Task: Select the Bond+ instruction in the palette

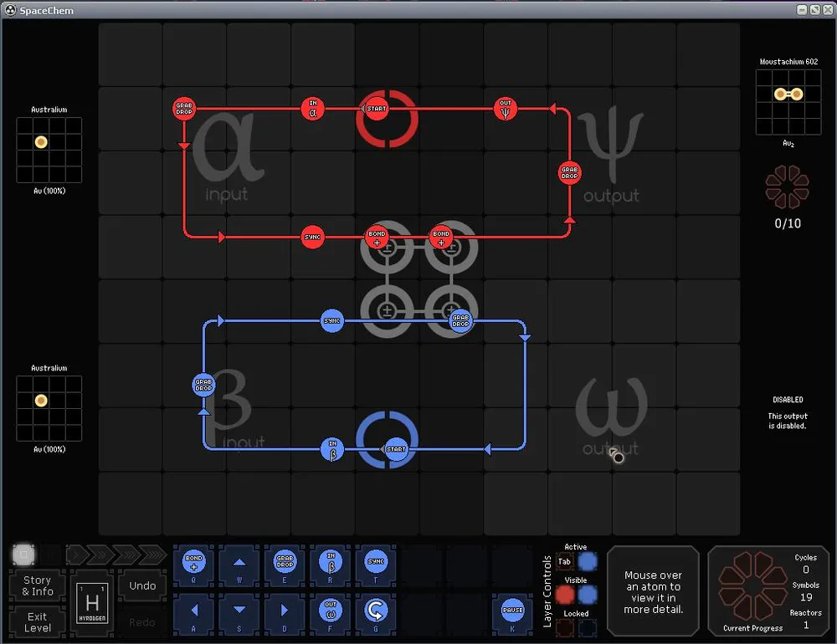Action: pos(194,563)
